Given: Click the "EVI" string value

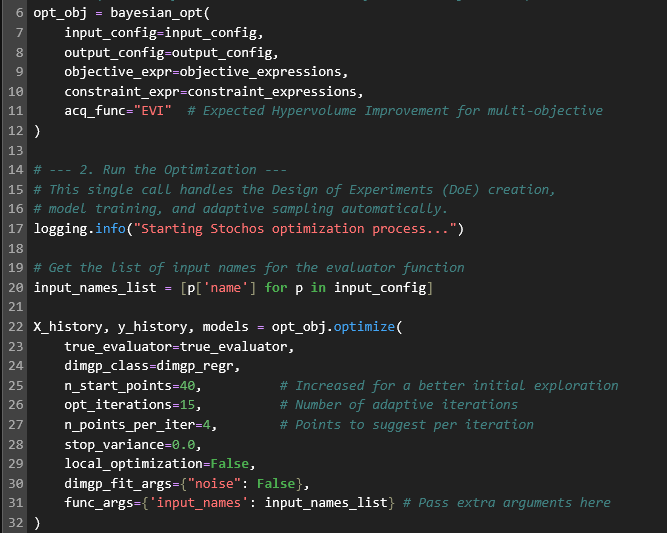Looking at the screenshot, I should [162, 111].
